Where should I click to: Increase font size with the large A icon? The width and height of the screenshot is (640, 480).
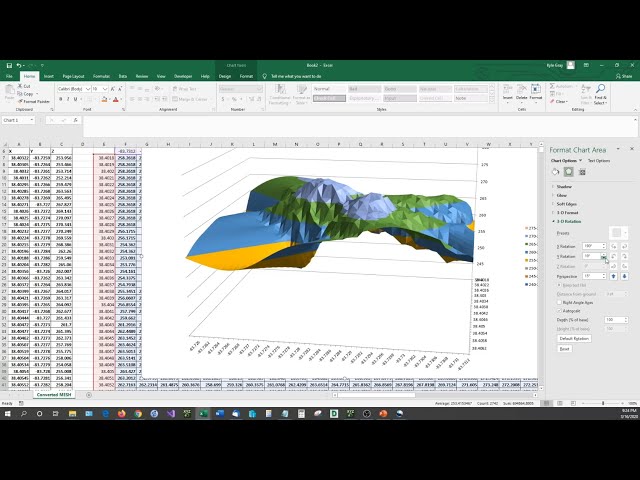pos(113,89)
